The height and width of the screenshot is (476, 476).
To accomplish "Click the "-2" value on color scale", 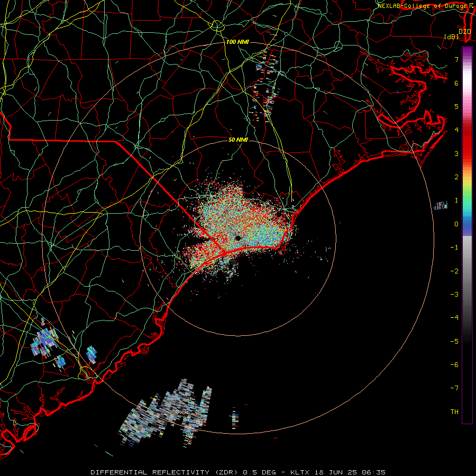I will pos(454,271).
